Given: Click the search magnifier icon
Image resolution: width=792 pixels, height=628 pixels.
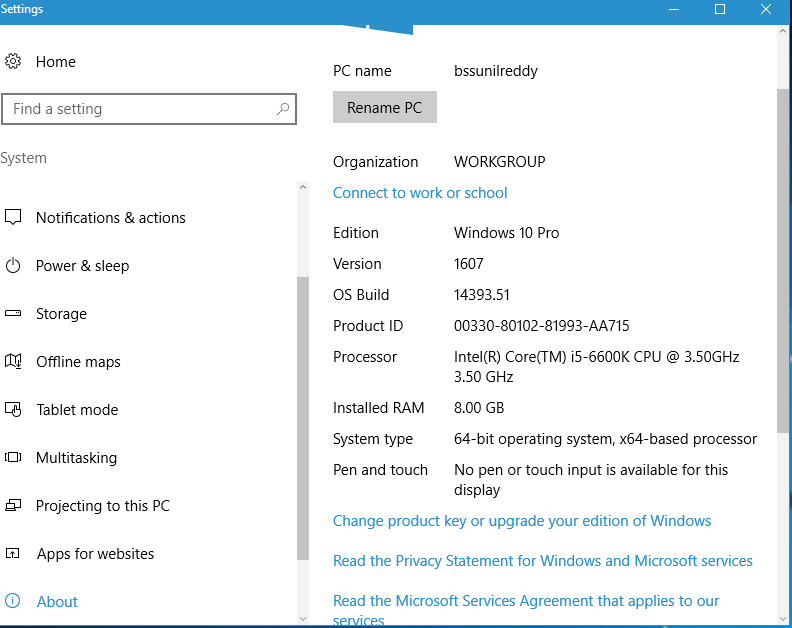Looking at the screenshot, I should [283, 109].
